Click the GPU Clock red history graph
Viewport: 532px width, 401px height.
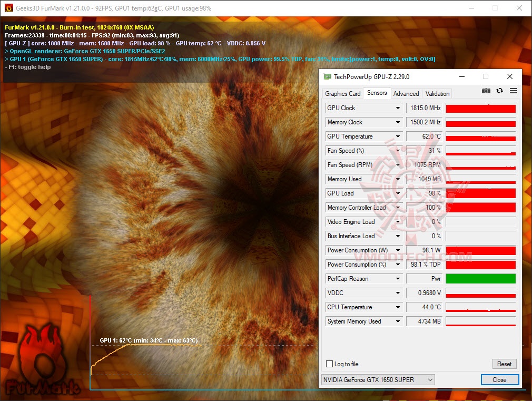[x=481, y=108]
